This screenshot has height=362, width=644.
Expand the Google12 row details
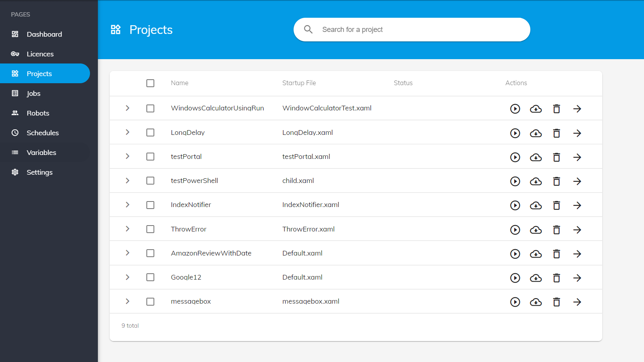(127, 277)
